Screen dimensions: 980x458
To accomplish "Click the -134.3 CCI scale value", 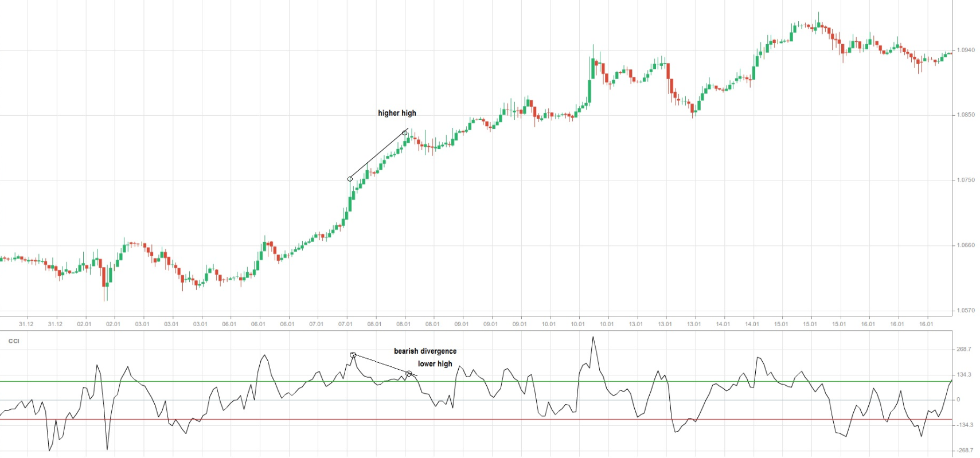I will [963, 425].
